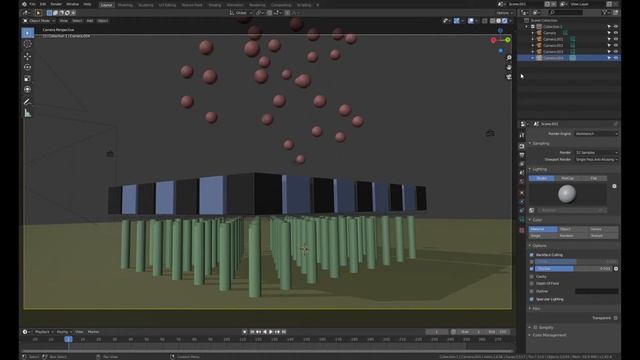Select the Scale tool
This screenshot has width=640, height=360.
pos(28,78)
